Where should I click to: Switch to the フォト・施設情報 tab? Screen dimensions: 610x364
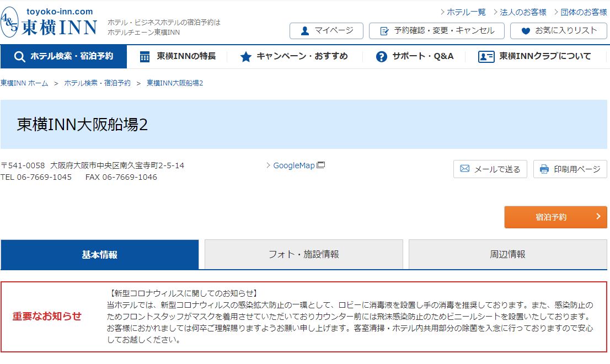303,254
